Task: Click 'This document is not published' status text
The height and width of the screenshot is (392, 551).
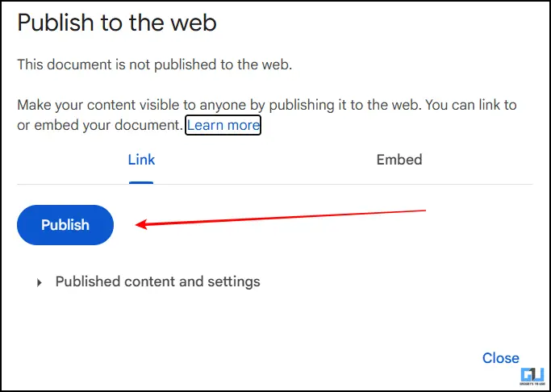Action: click(155, 65)
